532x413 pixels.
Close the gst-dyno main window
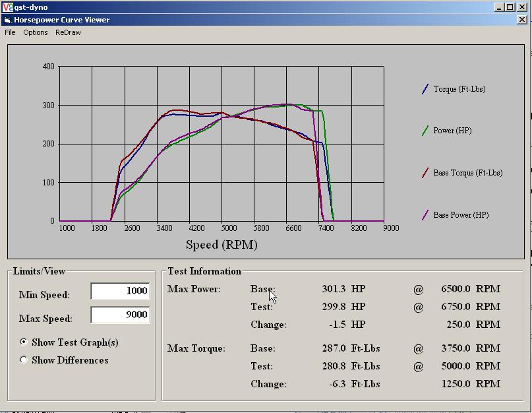pos(523,7)
